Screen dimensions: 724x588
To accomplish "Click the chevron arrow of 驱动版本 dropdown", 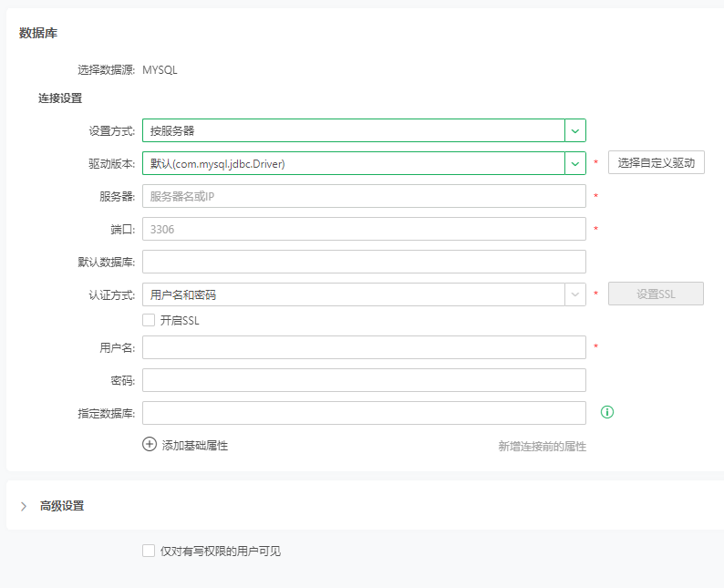I will pos(574,164).
